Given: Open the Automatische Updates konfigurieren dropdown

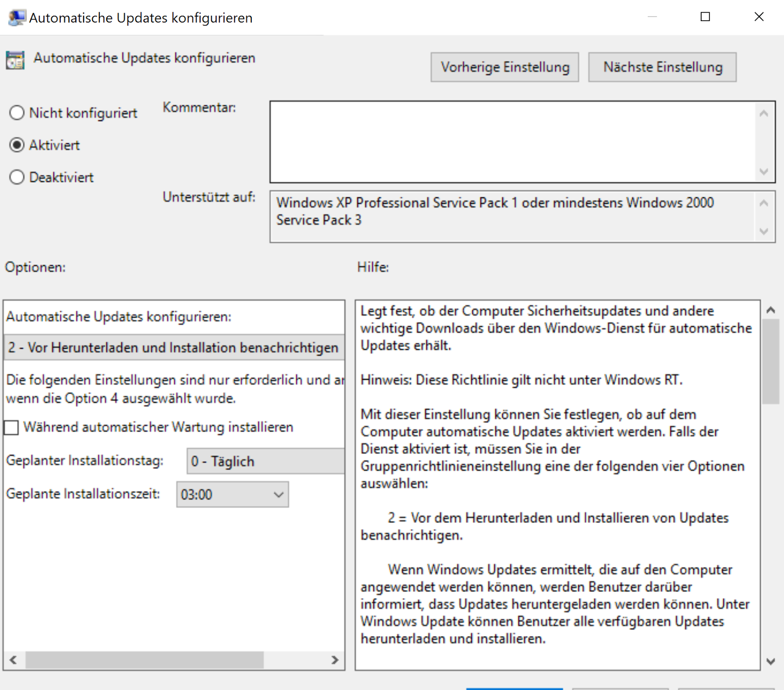Looking at the screenshot, I should [174, 348].
